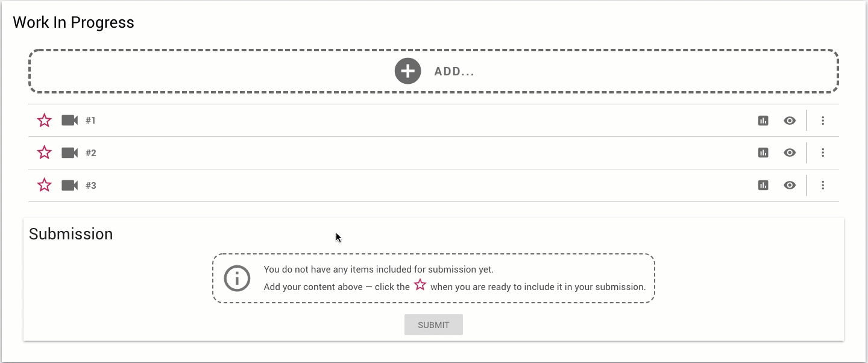Screen dimensions: 868x363
Task: Click the video camera icon for item #2
Action: click(x=70, y=153)
